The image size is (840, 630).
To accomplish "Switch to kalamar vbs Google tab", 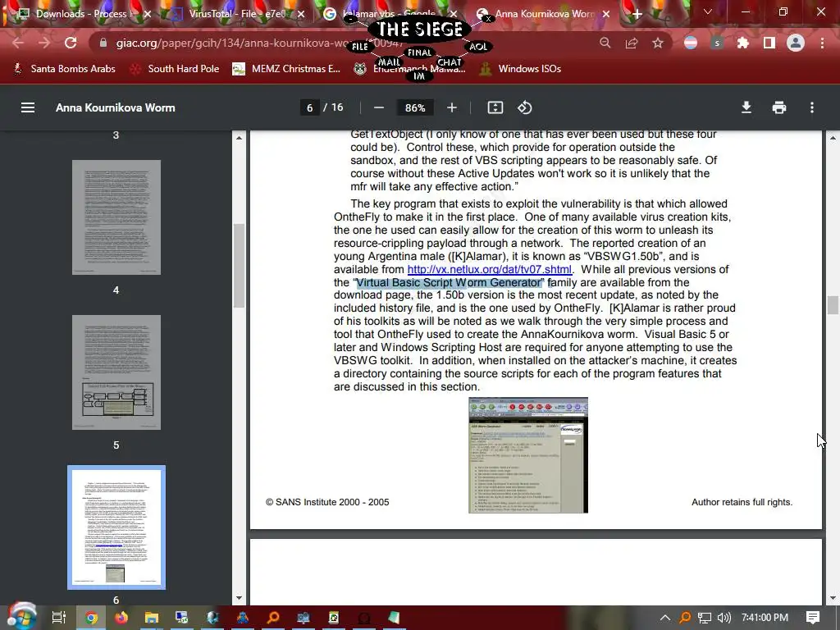I will pos(388,14).
